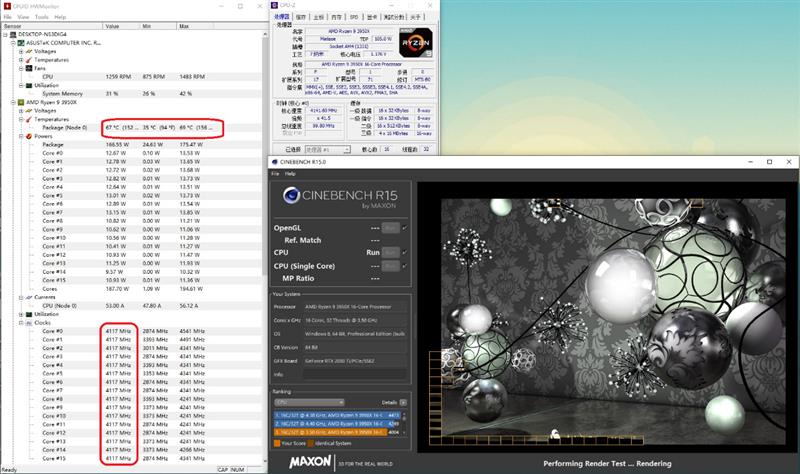This screenshot has height=474, width=800.
Task: Open the HWMonitor View menu
Action: [x=23, y=17]
